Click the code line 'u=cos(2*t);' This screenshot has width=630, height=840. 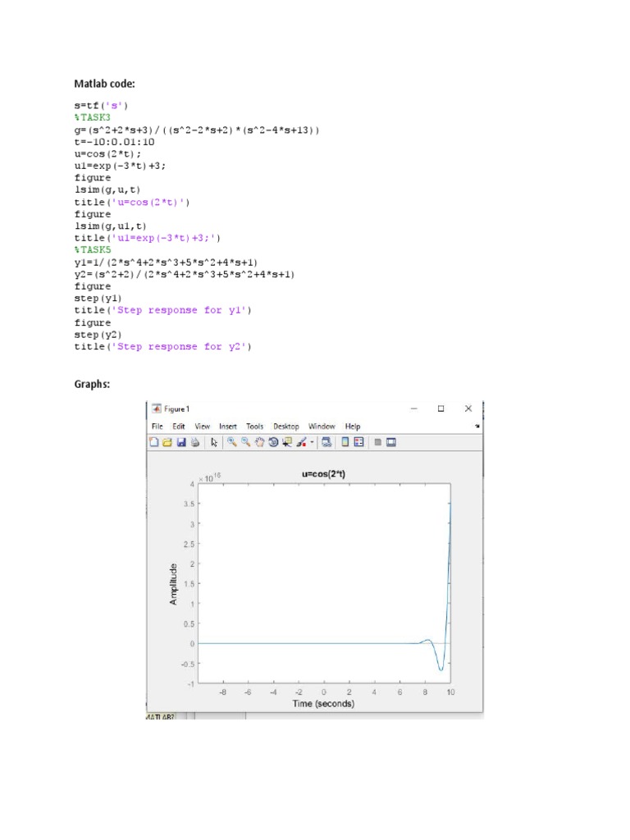[x=107, y=153]
